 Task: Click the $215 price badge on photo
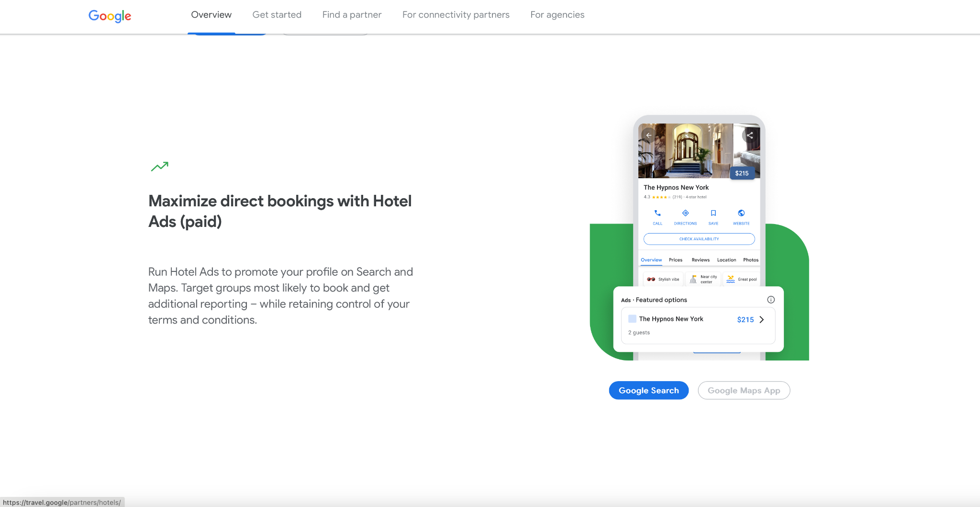coord(742,173)
